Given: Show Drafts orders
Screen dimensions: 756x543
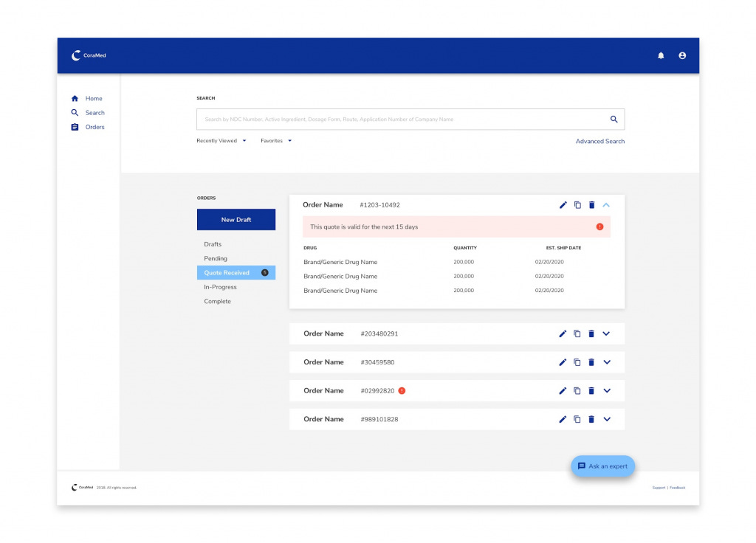Looking at the screenshot, I should point(213,244).
